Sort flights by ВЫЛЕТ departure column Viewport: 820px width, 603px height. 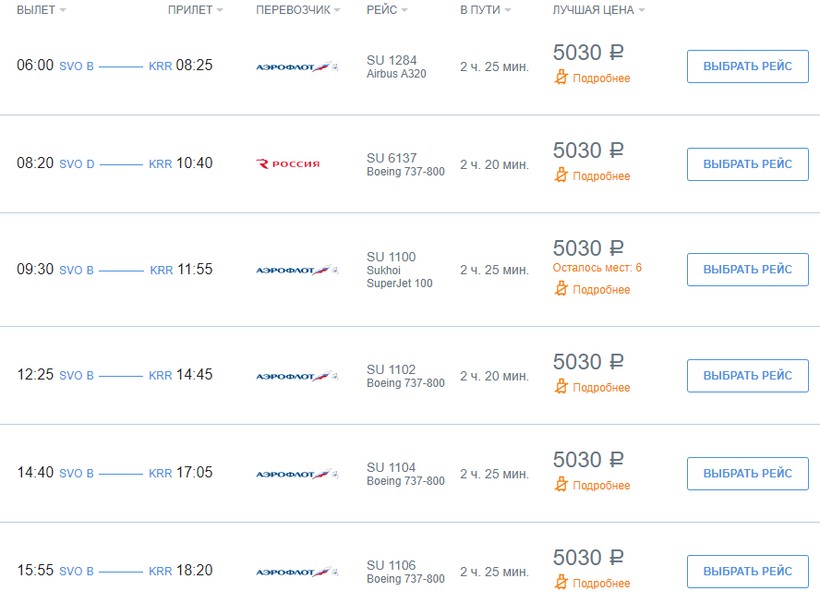point(41,10)
